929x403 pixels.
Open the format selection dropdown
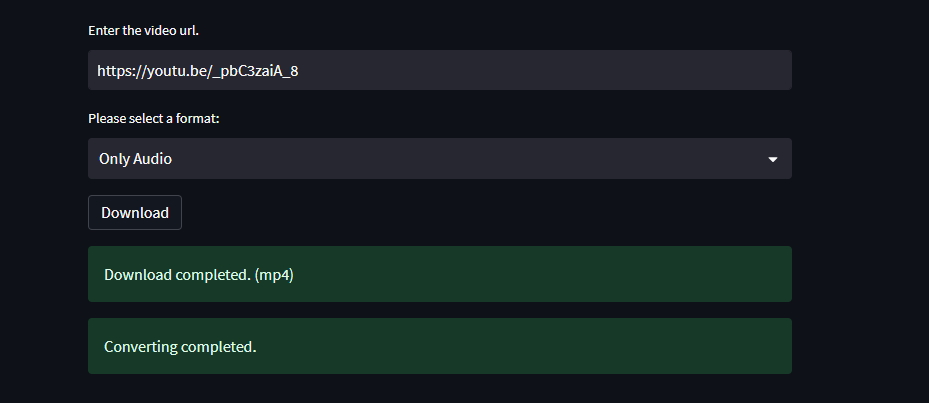[440, 158]
